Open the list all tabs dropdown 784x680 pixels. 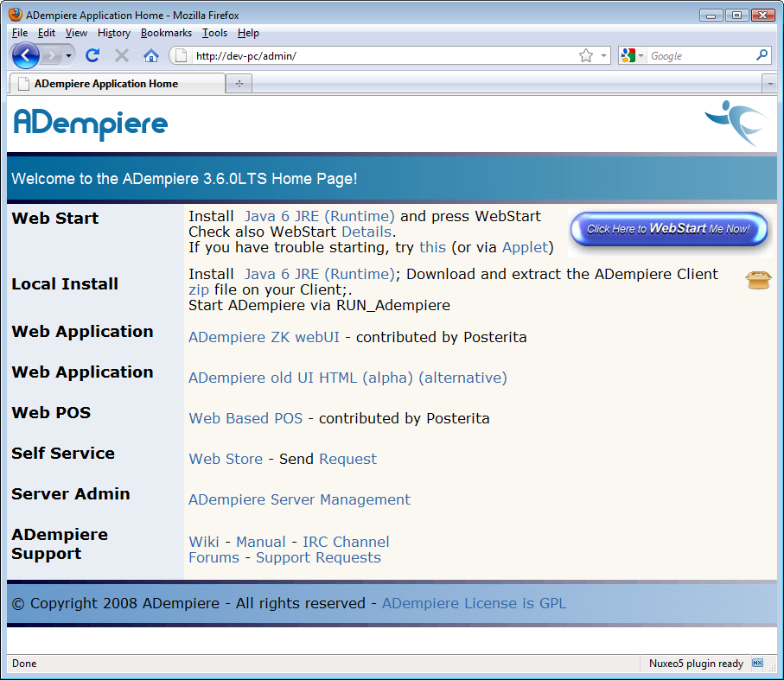769,84
